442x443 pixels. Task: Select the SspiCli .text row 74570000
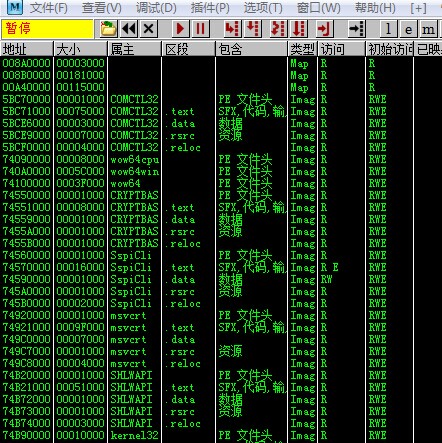pyautogui.click(x=221, y=267)
